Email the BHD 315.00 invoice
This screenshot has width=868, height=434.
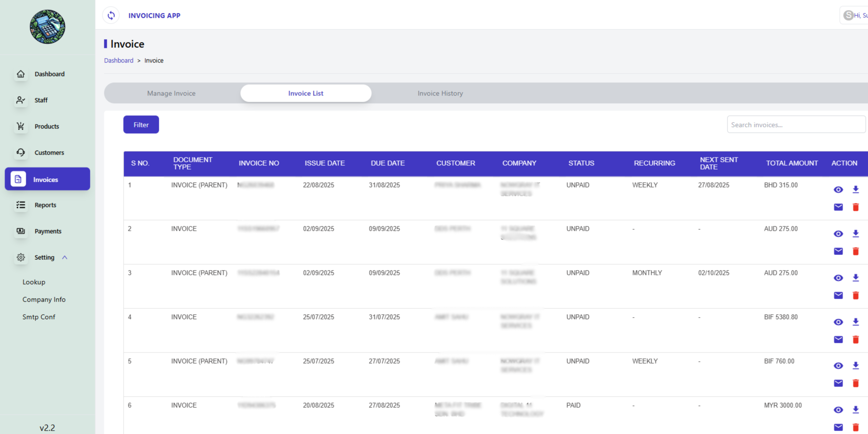[x=838, y=207]
